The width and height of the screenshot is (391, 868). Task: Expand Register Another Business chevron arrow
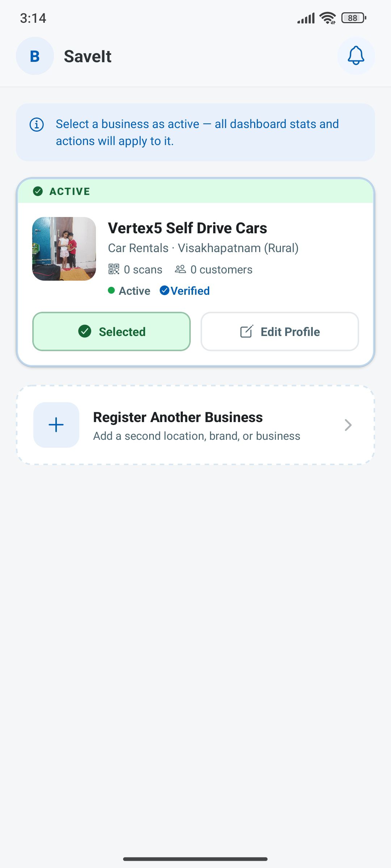point(348,425)
